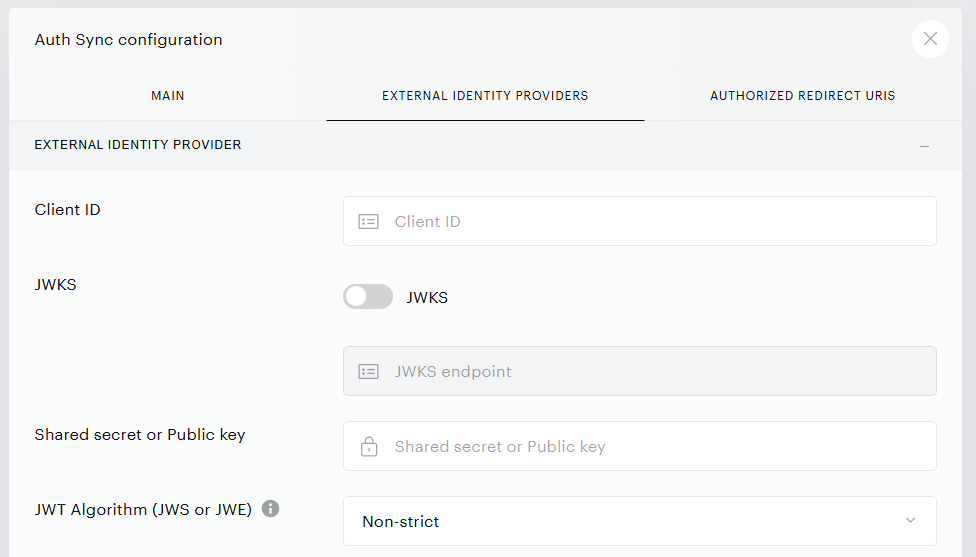
Task: Click the JWKS endpoint input field
Action: tap(639, 372)
